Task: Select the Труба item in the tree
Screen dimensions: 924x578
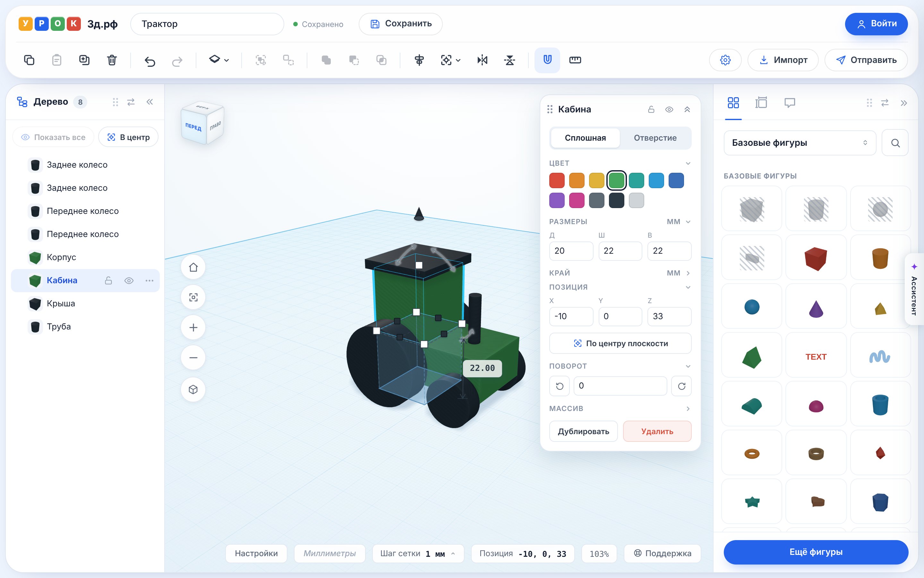Action: (85, 327)
